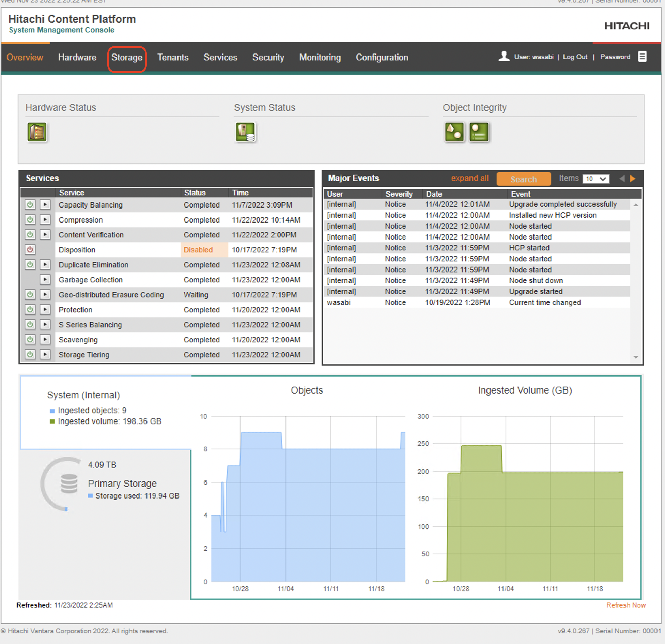
Task: Run the Capacity Balancing service now
Action: tap(45, 205)
